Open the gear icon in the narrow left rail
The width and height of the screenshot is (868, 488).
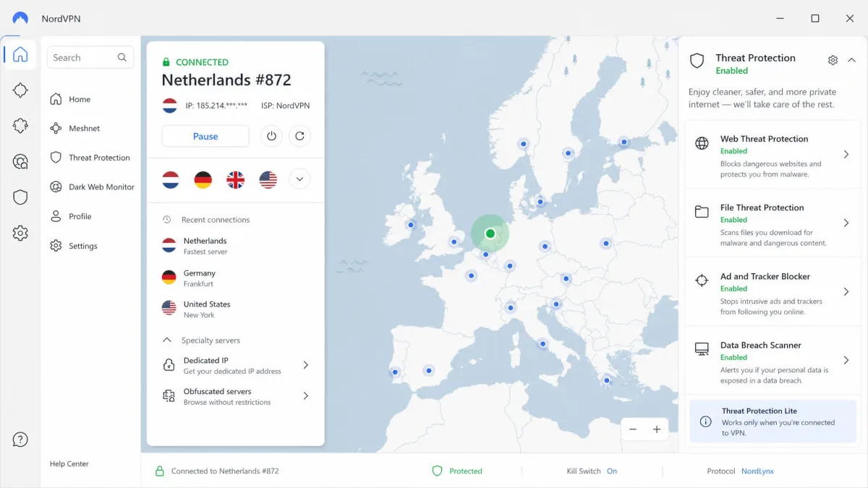pyautogui.click(x=20, y=234)
